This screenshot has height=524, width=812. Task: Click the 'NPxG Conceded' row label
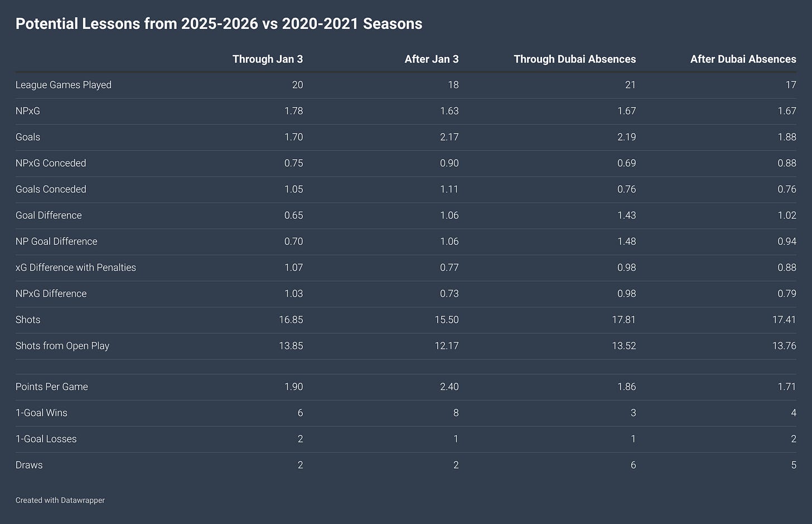[x=51, y=163]
